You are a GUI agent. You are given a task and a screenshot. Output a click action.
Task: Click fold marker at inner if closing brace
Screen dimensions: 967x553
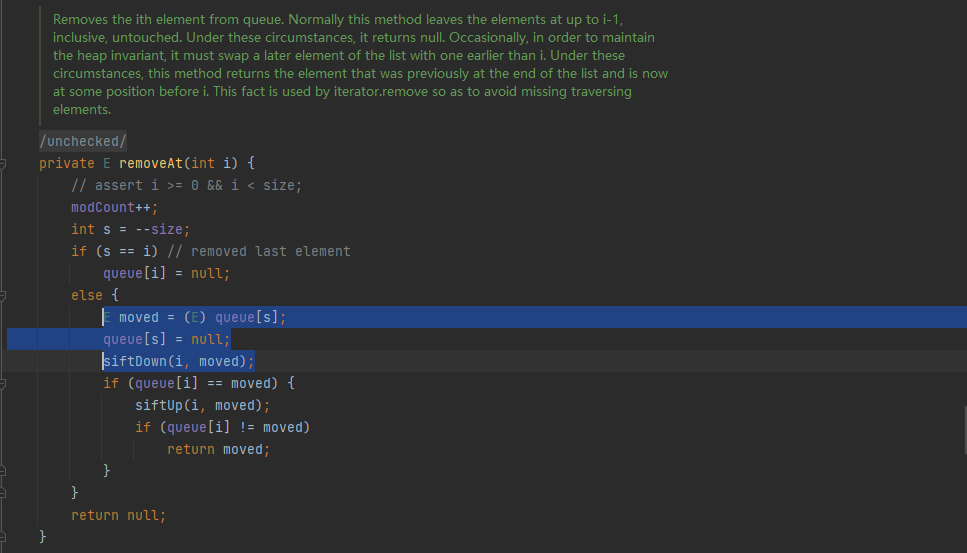(x=4, y=470)
